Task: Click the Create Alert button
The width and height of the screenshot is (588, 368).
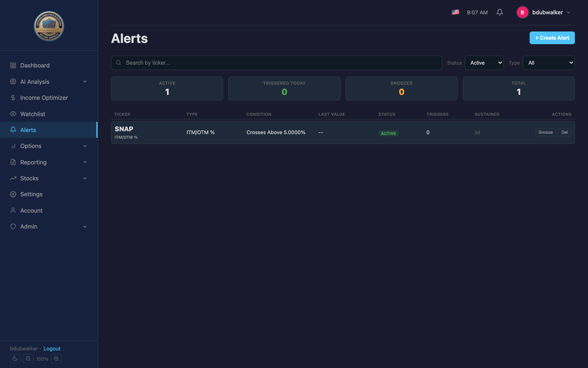Action: (x=552, y=38)
